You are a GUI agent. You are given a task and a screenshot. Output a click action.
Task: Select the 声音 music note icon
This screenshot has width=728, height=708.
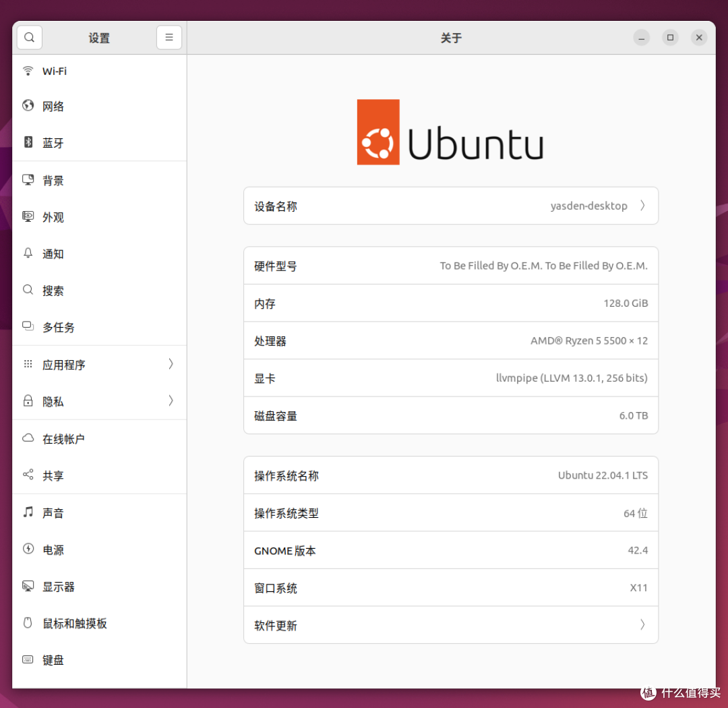click(28, 512)
